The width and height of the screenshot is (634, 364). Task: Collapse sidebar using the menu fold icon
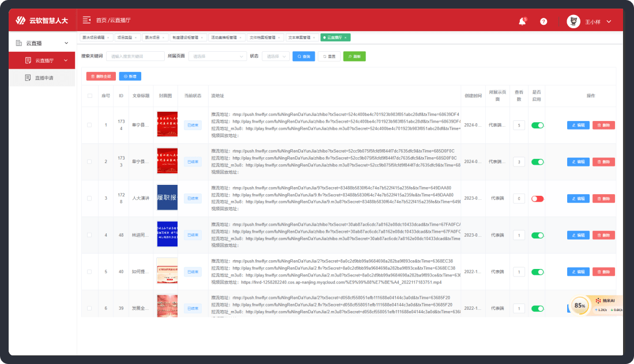[x=86, y=20]
